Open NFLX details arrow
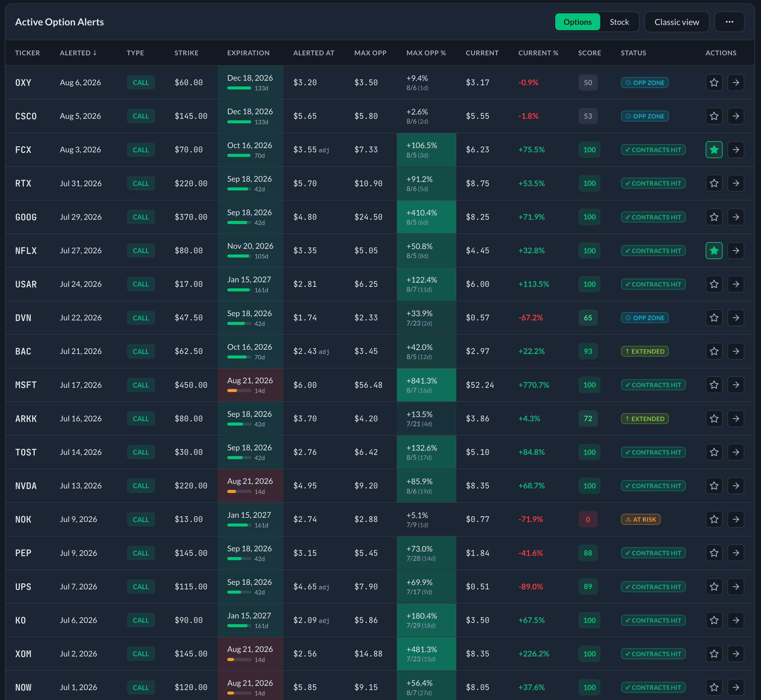Screen dimensions: 761x700 (x=735, y=250)
